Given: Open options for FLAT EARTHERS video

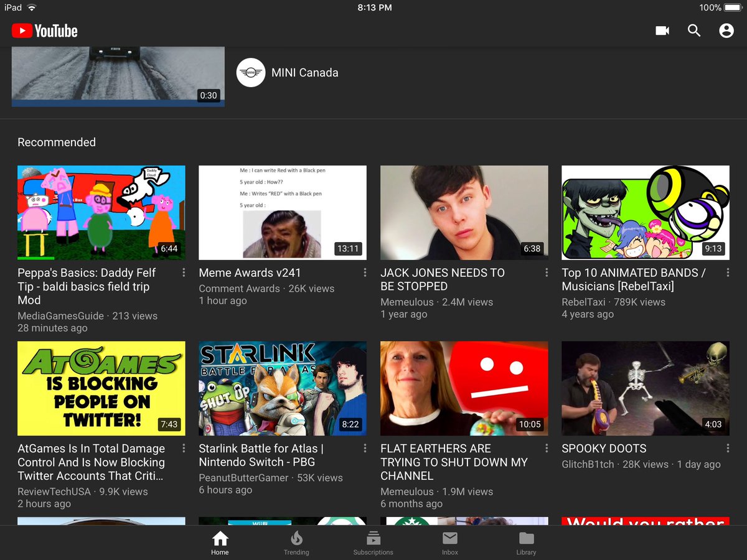Looking at the screenshot, I should coord(547,448).
